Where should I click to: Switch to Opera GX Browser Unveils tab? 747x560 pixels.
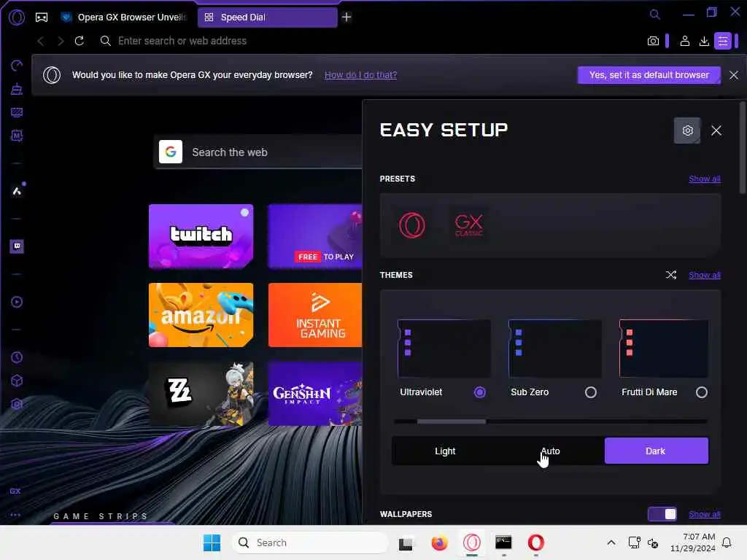[125, 17]
